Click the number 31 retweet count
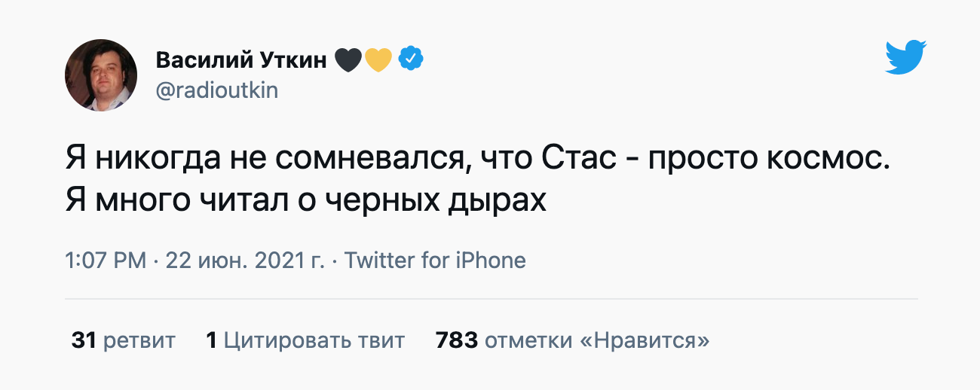 tap(84, 340)
